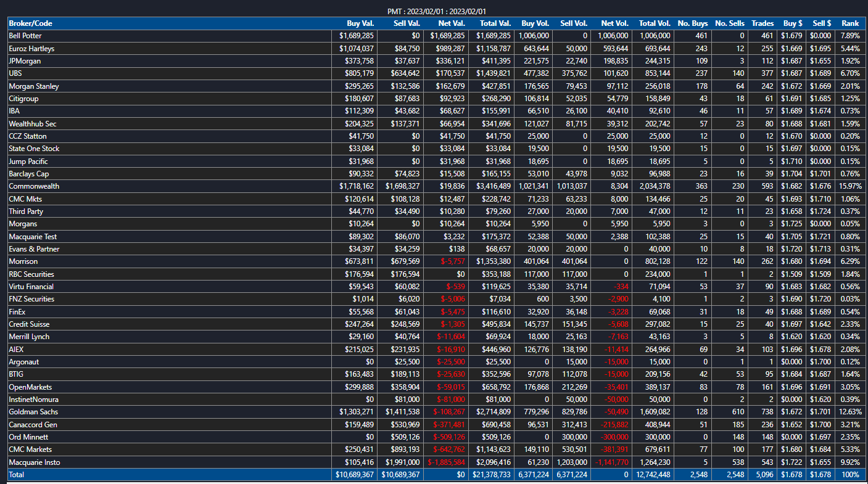
Task: Click the Morrison broker name
Action: coord(23,261)
